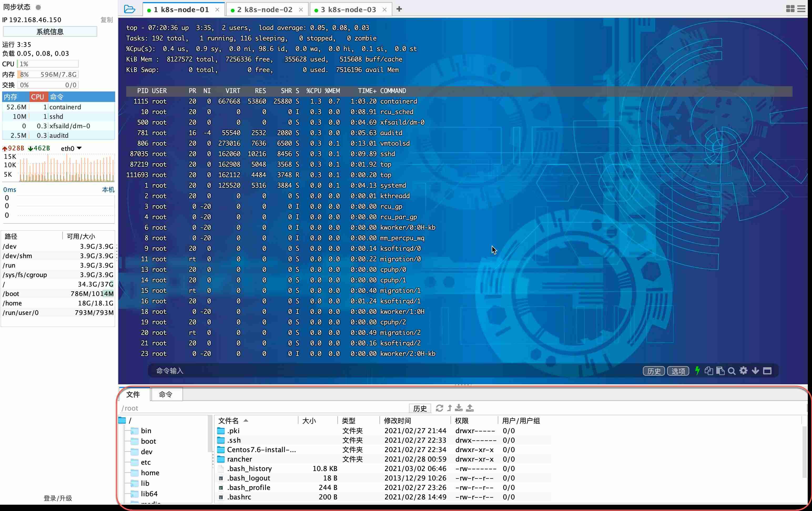Viewport: 812px width, 511px height.
Task: Select the home folder in tree
Action: point(145,473)
